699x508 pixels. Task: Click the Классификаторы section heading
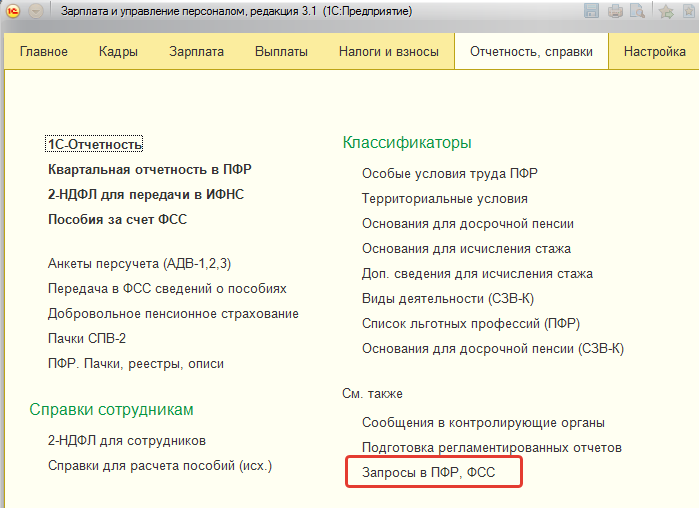[407, 143]
